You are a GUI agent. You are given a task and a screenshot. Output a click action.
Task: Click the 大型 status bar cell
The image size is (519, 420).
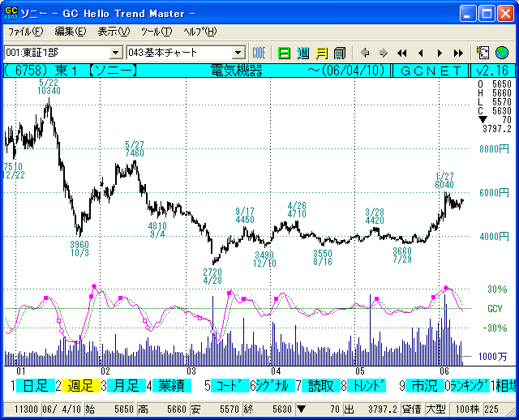tap(436, 409)
